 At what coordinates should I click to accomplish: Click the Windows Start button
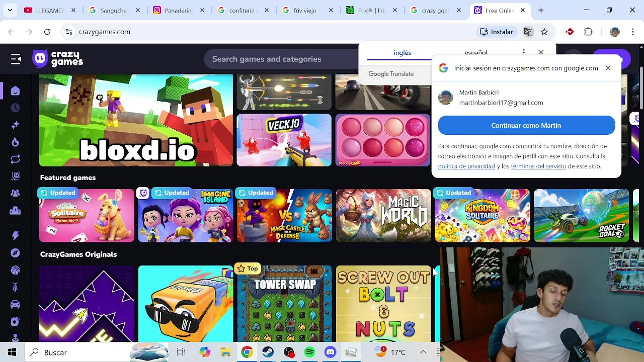coord(12,352)
